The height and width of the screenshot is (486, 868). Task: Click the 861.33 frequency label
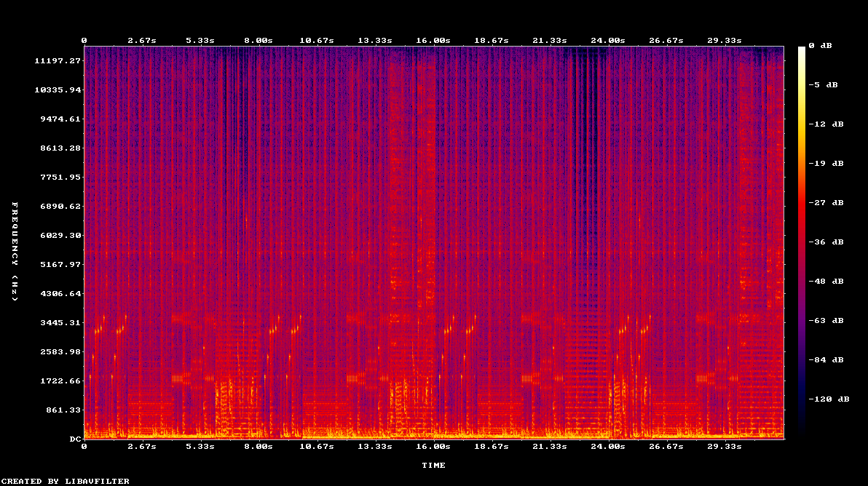point(63,410)
